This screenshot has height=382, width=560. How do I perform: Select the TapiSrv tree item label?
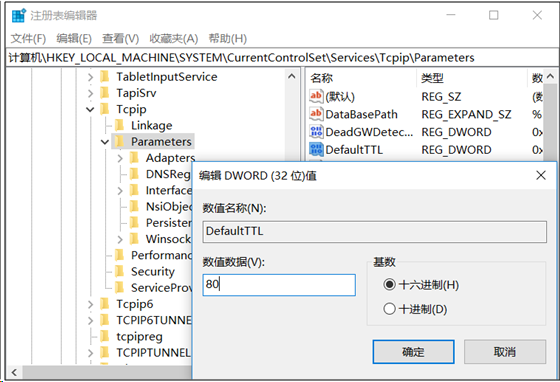point(136,93)
